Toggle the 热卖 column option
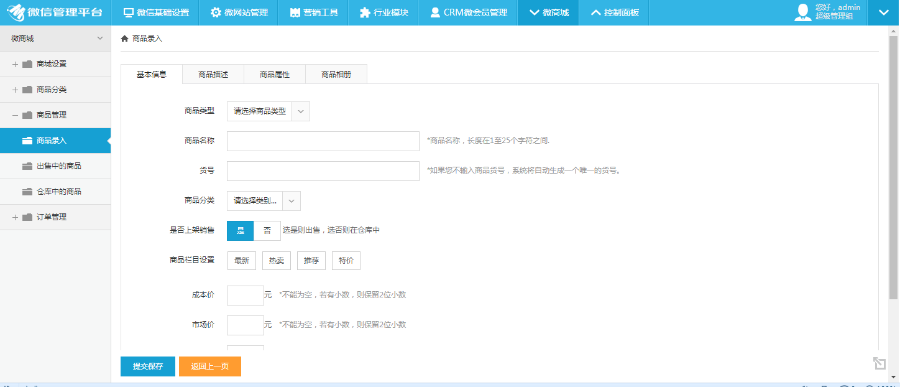Viewport: 900px width, 387px height. (277, 261)
